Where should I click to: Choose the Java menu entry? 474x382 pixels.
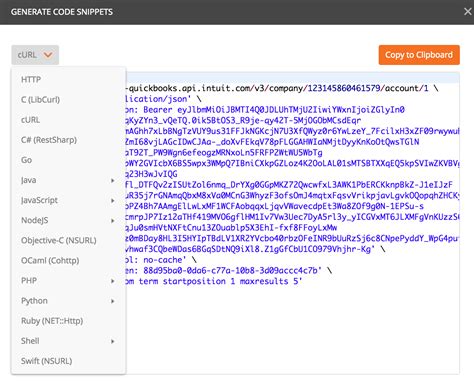[x=68, y=180]
